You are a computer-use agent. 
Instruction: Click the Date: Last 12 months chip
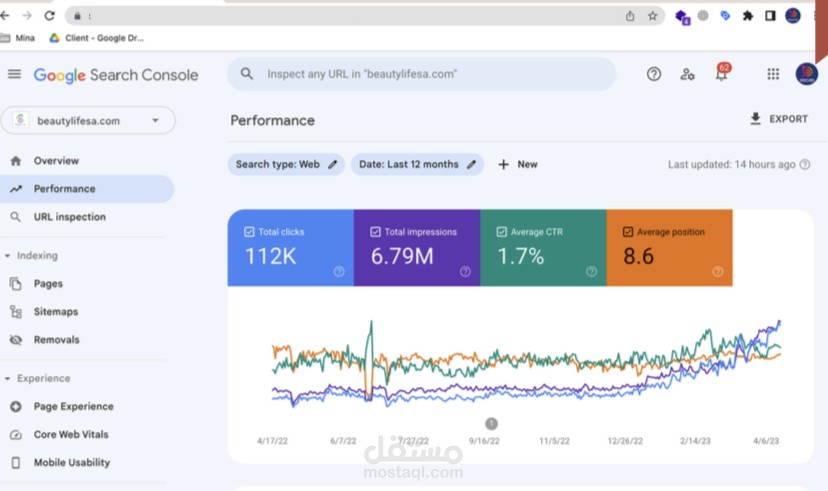click(x=417, y=164)
